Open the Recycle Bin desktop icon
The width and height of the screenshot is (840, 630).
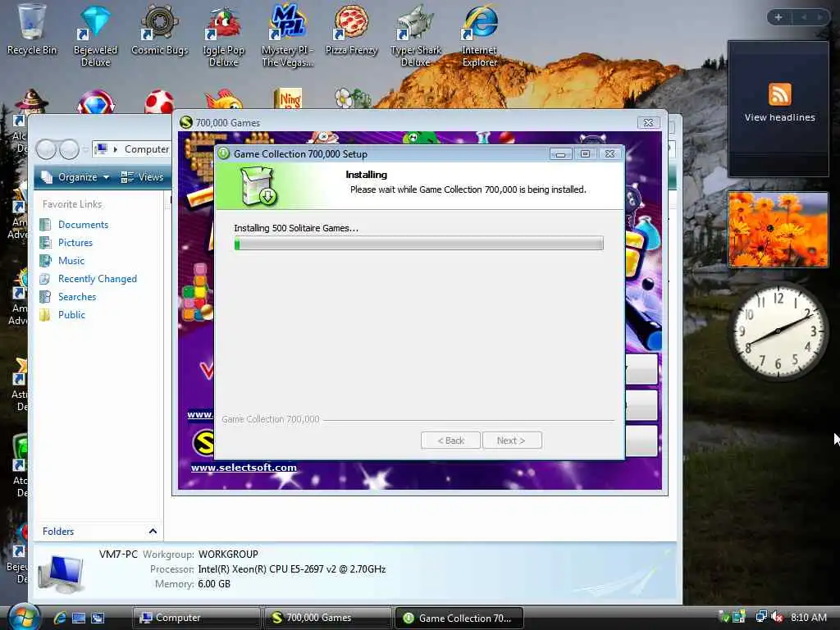[x=31, y=30]
